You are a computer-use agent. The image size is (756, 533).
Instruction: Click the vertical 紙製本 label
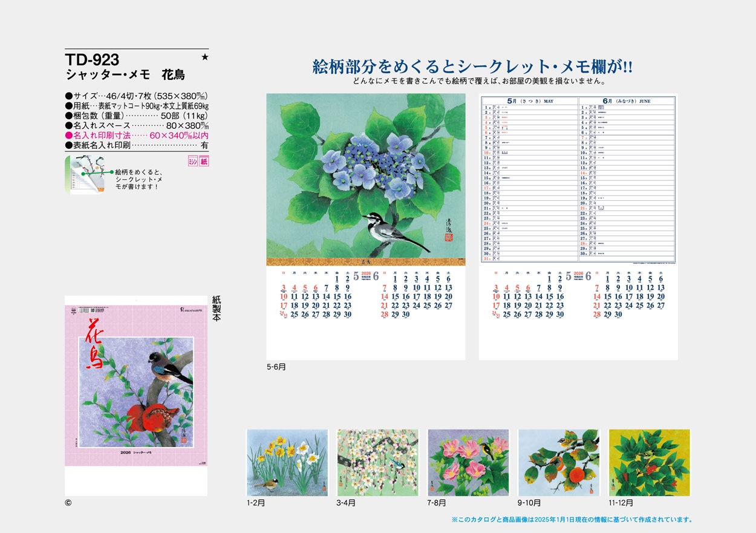point(217,309)
